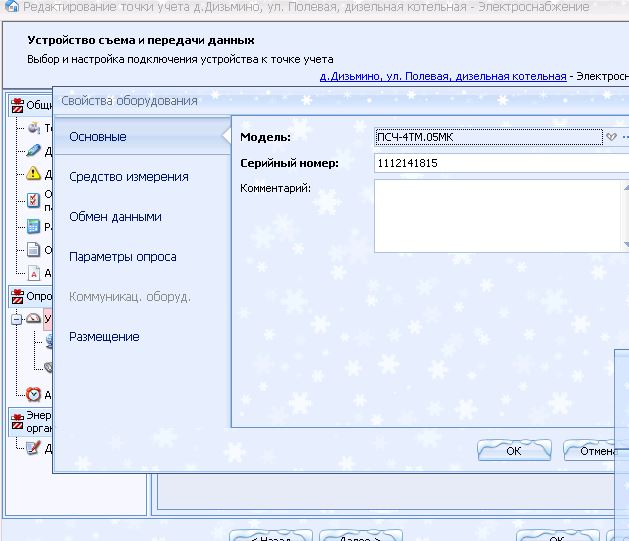Click into the Комментарий text area
The image size is (629, 541).
tap(497, 216)
